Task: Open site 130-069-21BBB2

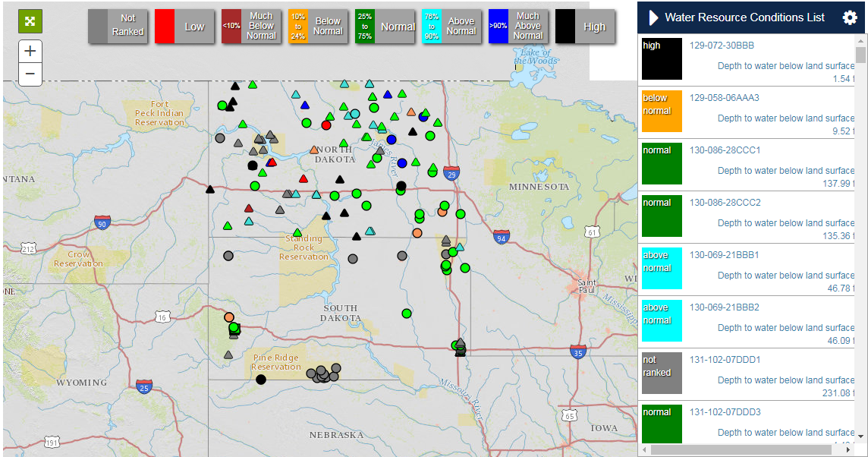Action: (x=724, y=307)
